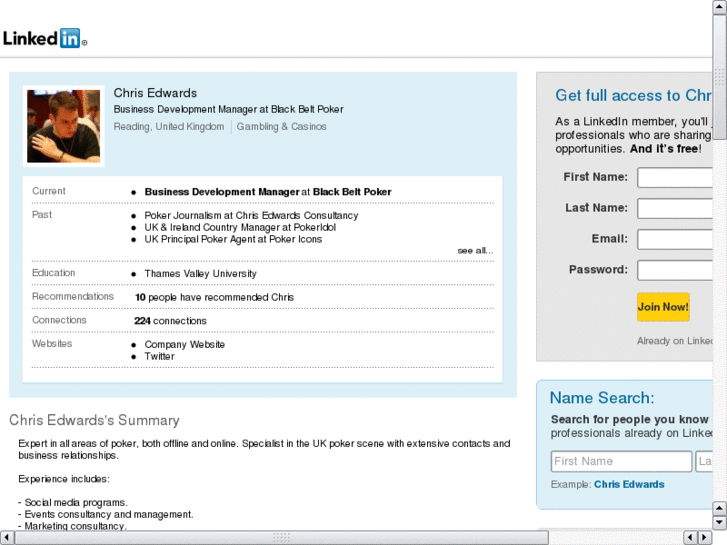727x545 pixels.
Task: Click the 'Get full access' heading
Action: 634,96
